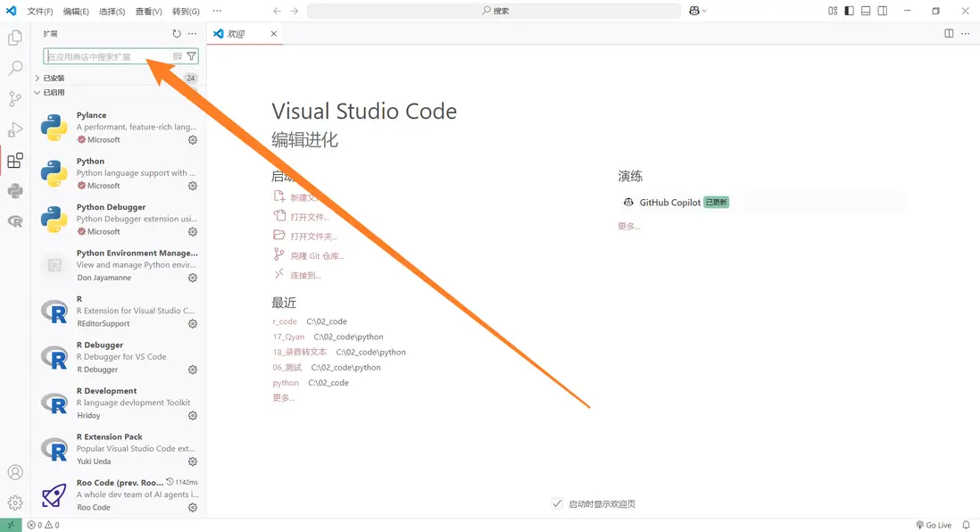Image resolution: width=980 pixels, height=532 pixels.
Task: Open the recent 06_测试 folder
Action: pos(287,368)
